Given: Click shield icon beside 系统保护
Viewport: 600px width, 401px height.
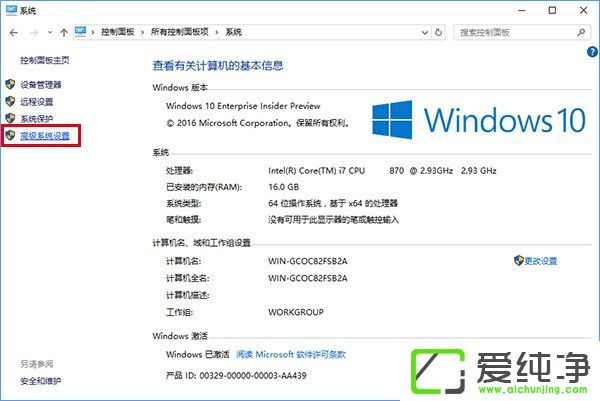Looking at the screenshot, I should (x=10, y=118).
